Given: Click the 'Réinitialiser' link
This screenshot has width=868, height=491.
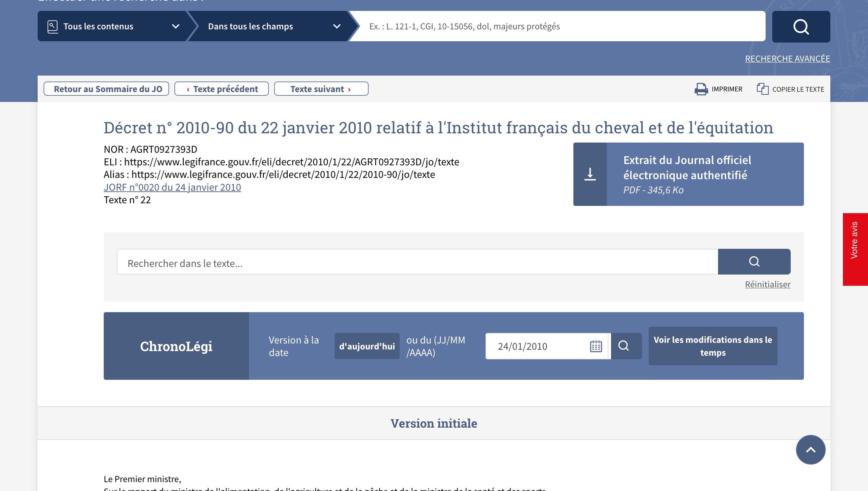Looking at the screenshot, I should coord(768,284).
